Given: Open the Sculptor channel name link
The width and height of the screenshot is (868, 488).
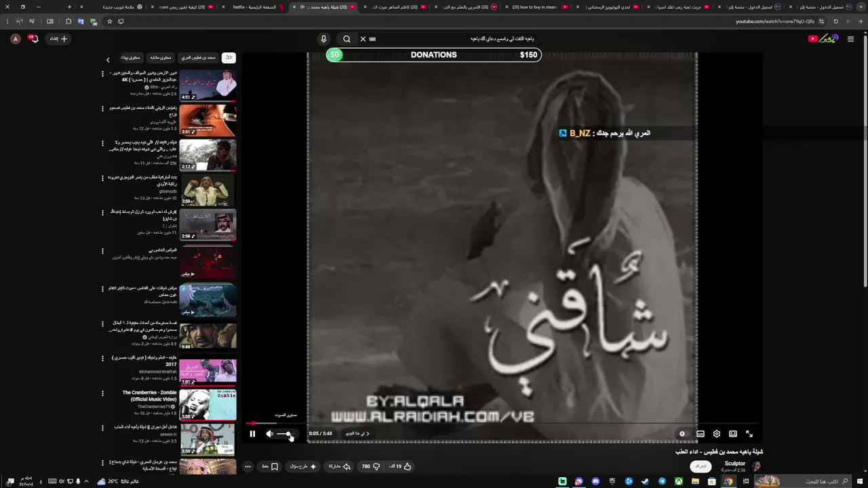Looking at the screenshot, I should coord(735,464).
